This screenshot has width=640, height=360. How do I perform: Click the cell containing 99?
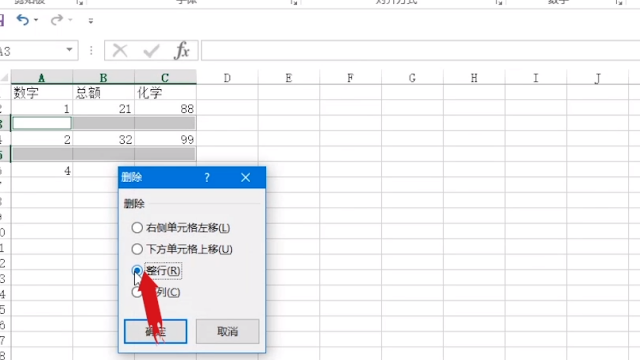point(165,139)
